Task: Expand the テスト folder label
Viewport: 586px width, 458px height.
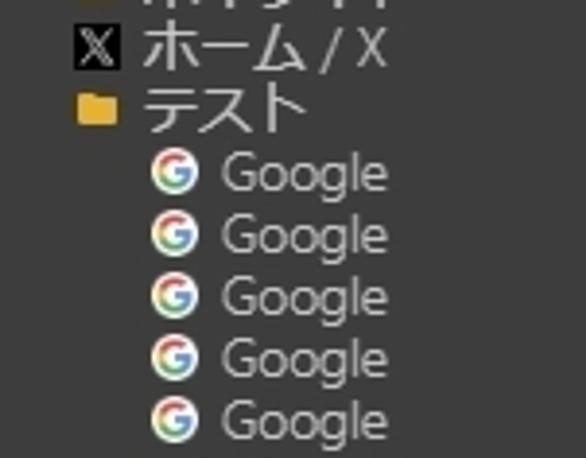Action: pos(224,109)
